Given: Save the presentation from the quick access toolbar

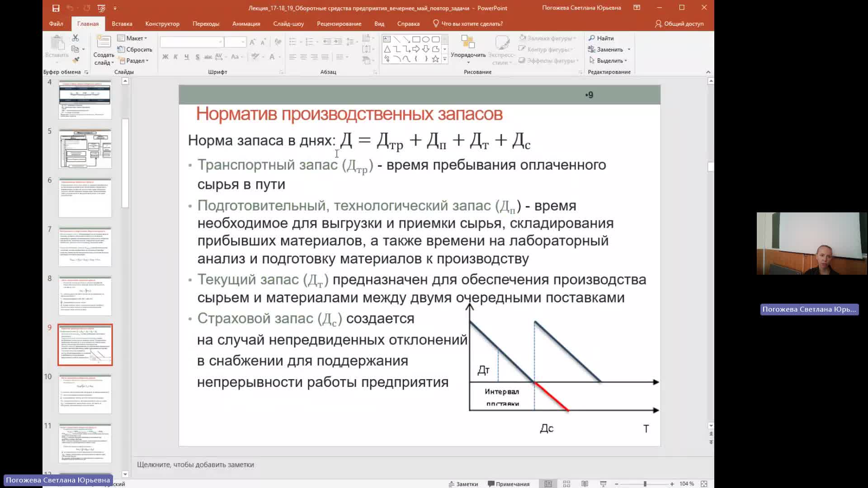Looking at the screenshot, I should [56, 8].
